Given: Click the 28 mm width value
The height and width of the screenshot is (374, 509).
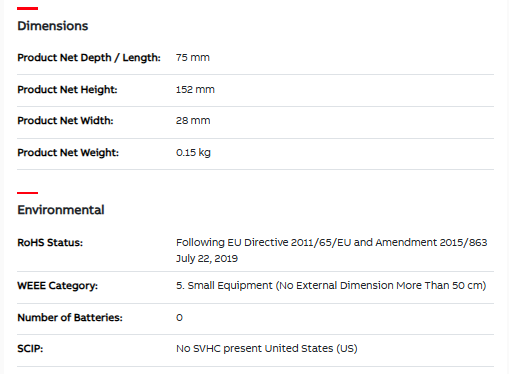Looking at the screenshot, I should tap(193, 120).
